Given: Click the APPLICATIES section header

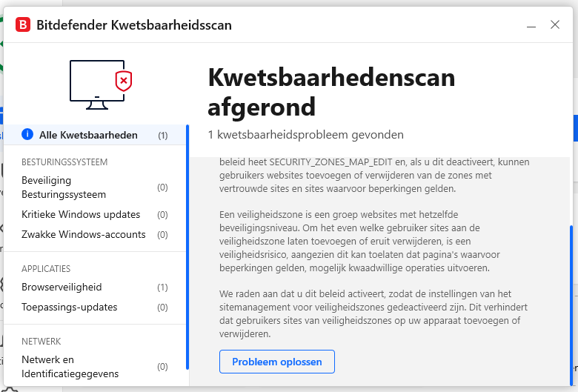Looking at the screenshot, I should pyautogui.click(x=46, y=269).
